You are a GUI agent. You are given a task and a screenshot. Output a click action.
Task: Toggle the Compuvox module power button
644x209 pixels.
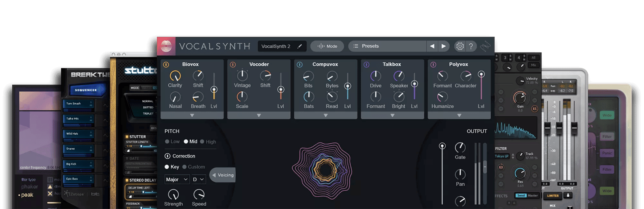pos(299,65)
